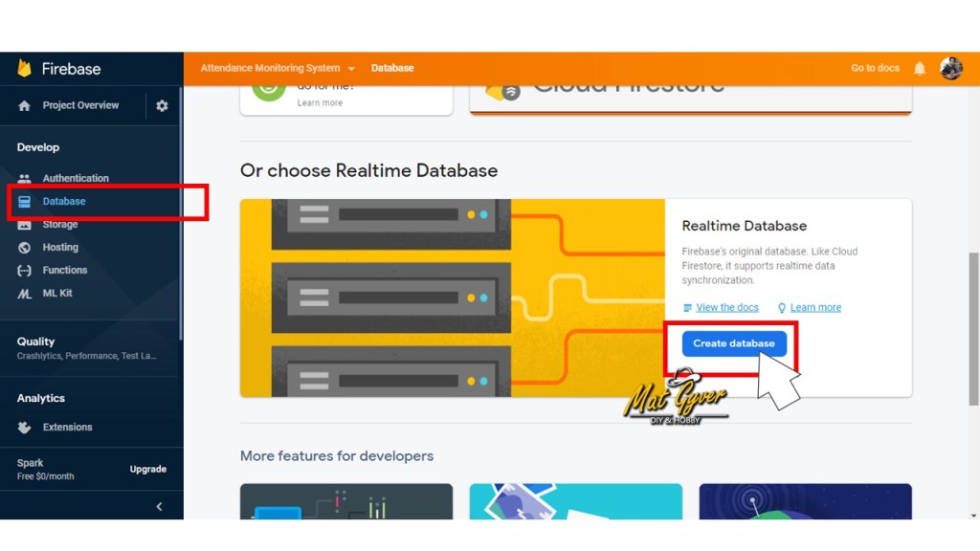Viewport: 980px width, 551px height.
Task: Click the Authentication people icon
Action: tap(25, 179)
